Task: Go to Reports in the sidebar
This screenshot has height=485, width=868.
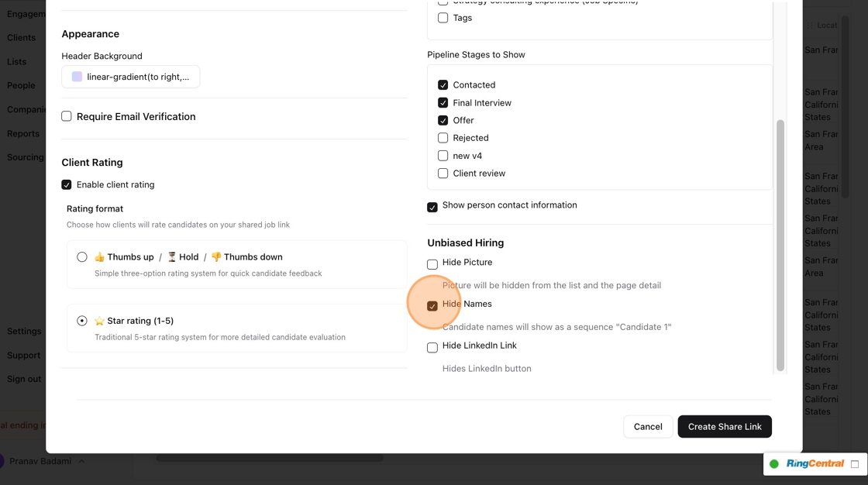Action: click(23, 133)
